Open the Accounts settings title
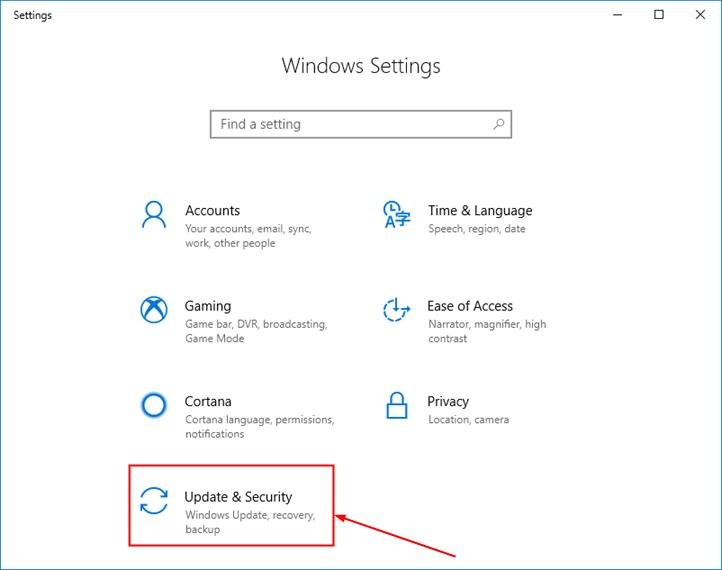 [212, 210]
